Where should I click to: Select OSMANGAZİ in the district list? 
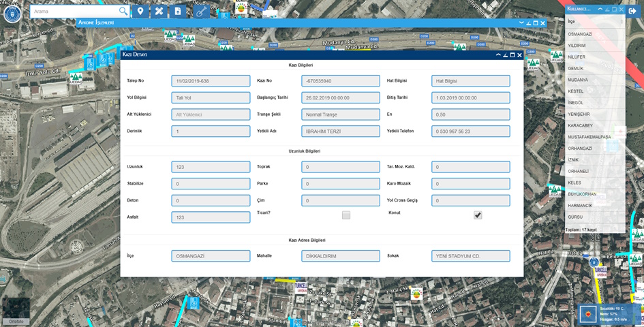[580, 34]
